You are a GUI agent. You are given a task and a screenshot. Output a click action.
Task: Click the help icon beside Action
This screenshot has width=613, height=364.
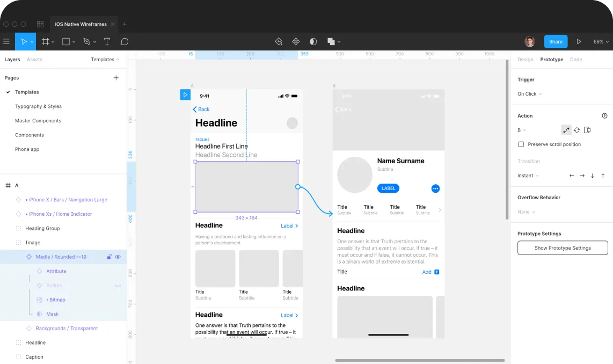point(604,115)
